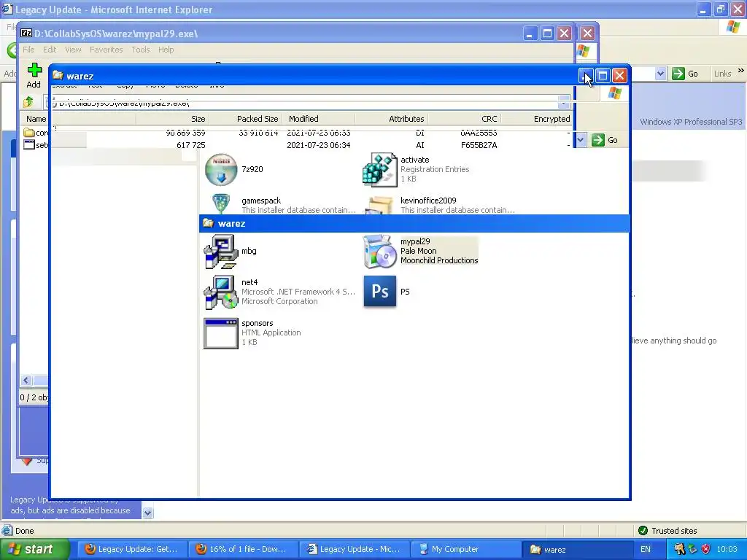The image size is (747, 560).
Task: Click the EN language indicator
Action: point(646,549)
